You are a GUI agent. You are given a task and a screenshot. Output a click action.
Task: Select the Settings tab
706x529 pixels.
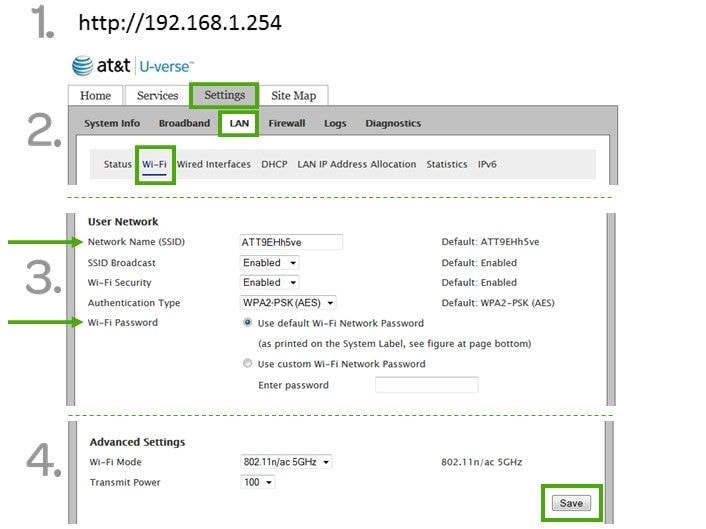[224, 95]
